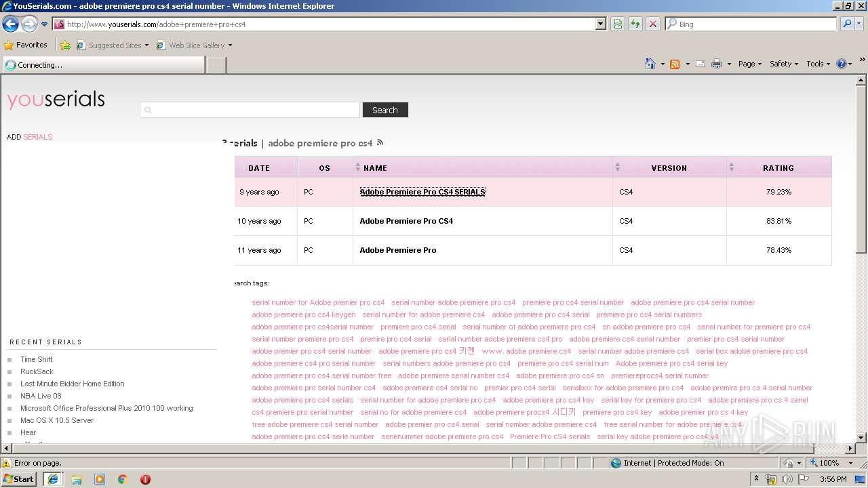Click Add to Favorites Bar icon
Viewport: 868px width, 488px height.
click(64, 45)
